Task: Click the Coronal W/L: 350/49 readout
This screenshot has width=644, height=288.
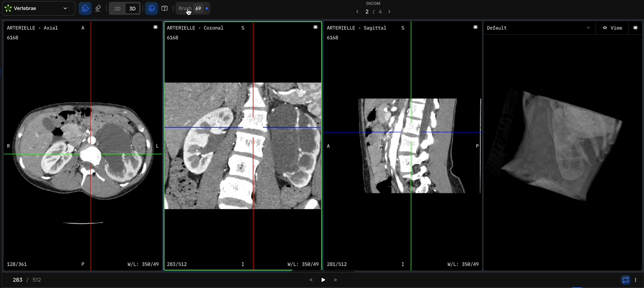Action: (x=303, y=264)
